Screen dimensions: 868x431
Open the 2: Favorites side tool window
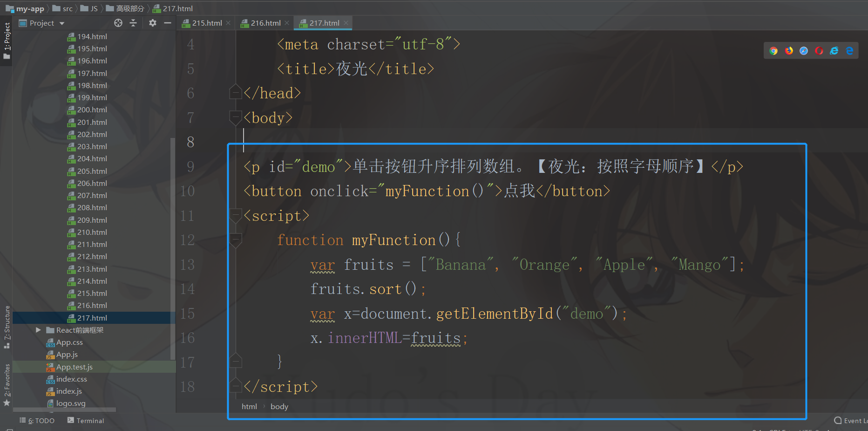click(7, 384)
